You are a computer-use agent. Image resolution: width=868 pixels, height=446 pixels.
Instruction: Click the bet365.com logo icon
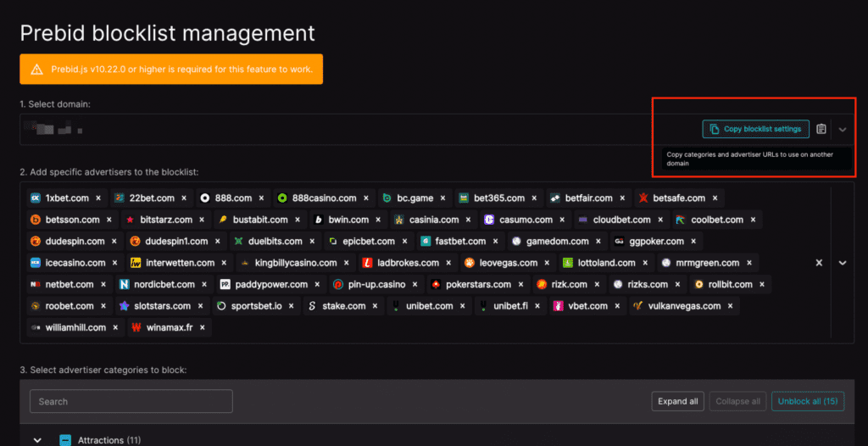point(464,198)
